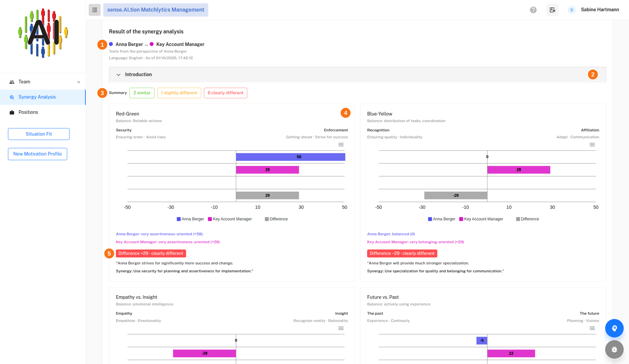Expand the Introduction section

tap(358, 74)
